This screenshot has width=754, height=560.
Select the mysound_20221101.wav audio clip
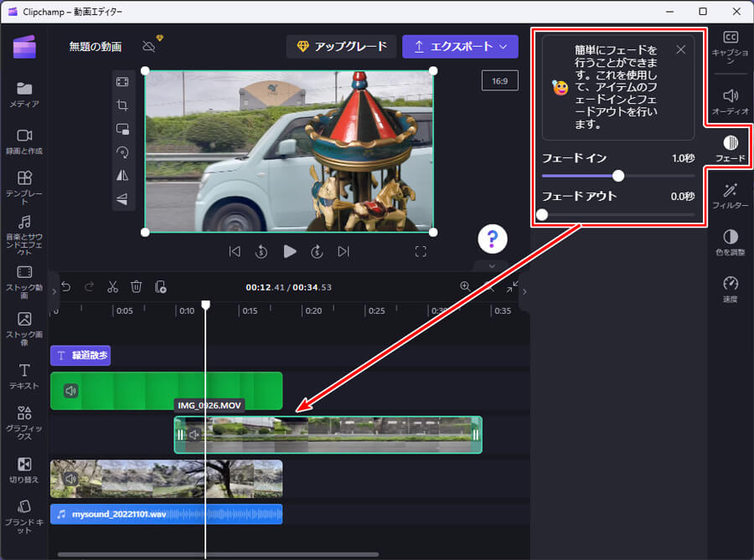(166, 514)
